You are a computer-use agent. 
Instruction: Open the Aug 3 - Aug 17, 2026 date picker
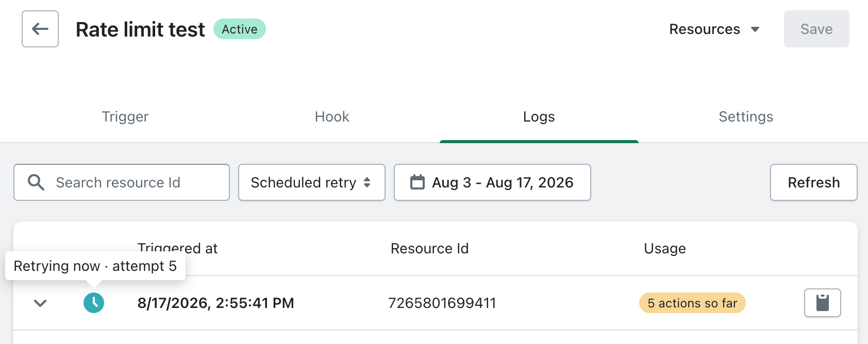[x=492, y=182]
